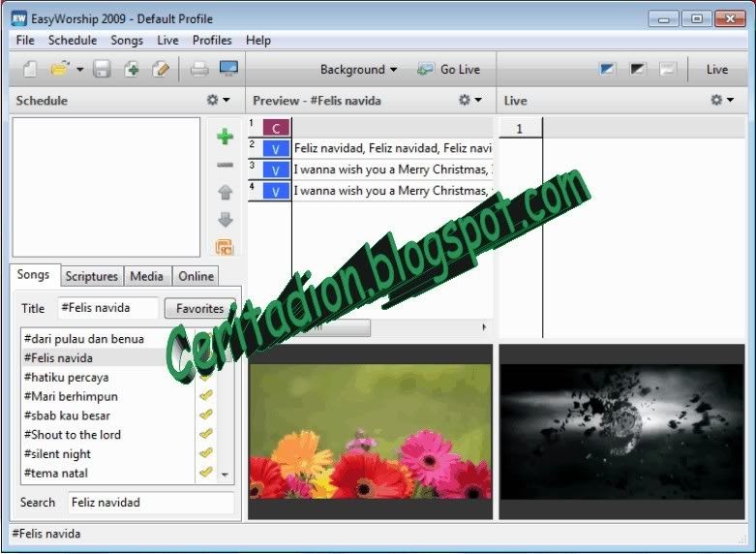Toggle the Logo screen icon
This screenshot has height=554, width=756.
(607, 69)
